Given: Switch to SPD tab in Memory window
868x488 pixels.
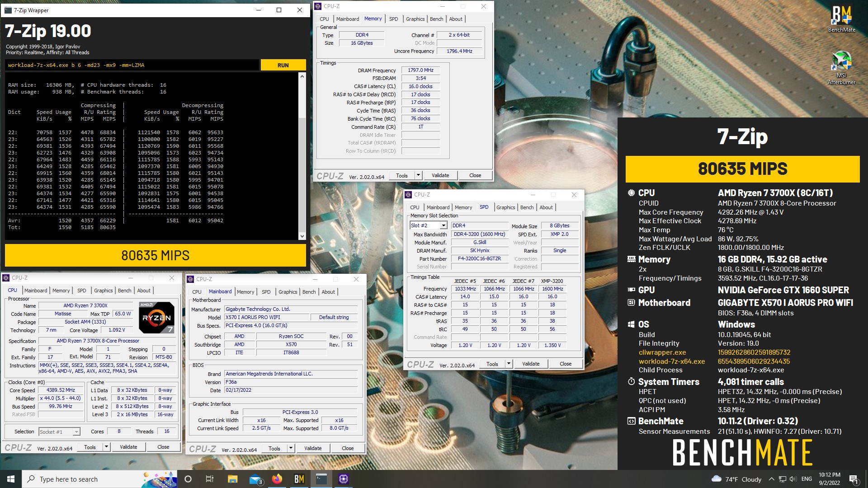Looking at the screenshot, I should pos(393,19).
